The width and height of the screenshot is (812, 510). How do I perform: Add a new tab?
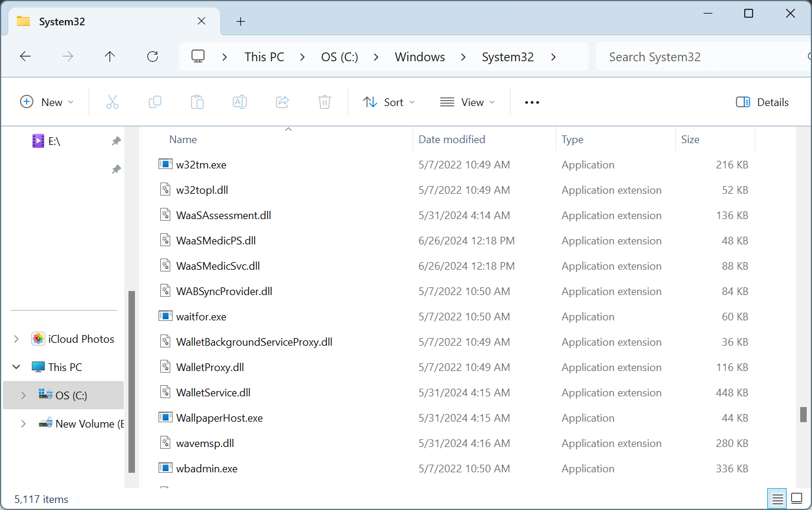240,21
